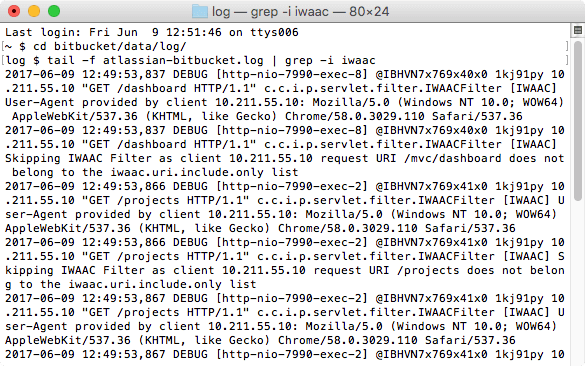The image size is (585, 366).
Task: Click 'Skipping IWAAC Filter as client' dashboard line
Action: click(x=113, y=159)
